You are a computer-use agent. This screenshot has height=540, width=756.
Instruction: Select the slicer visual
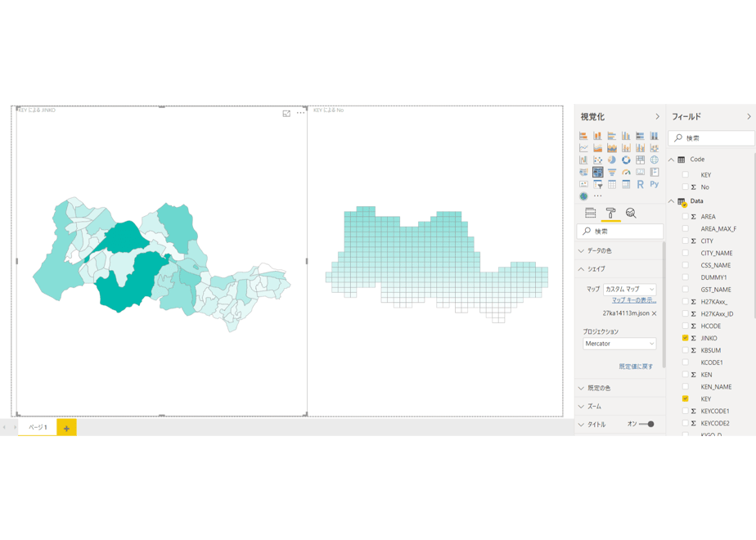click(x=597, y=184)
